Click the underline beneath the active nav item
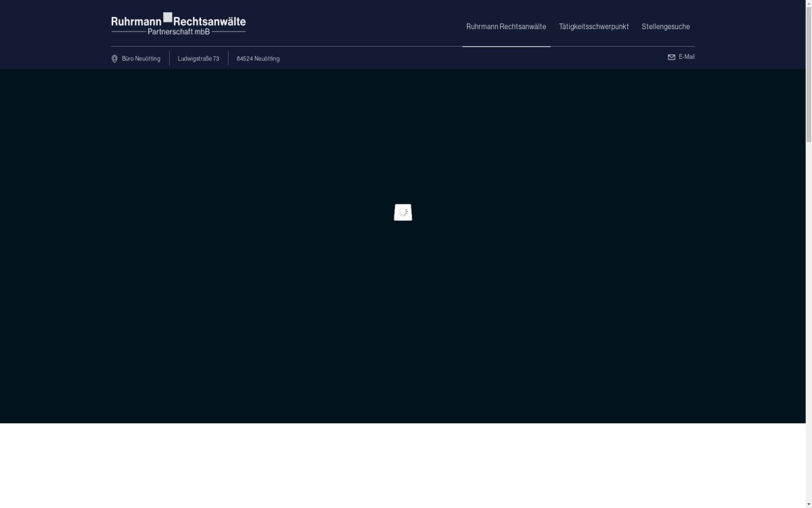This screenshot has width=812, height=508. click(505, 46)
